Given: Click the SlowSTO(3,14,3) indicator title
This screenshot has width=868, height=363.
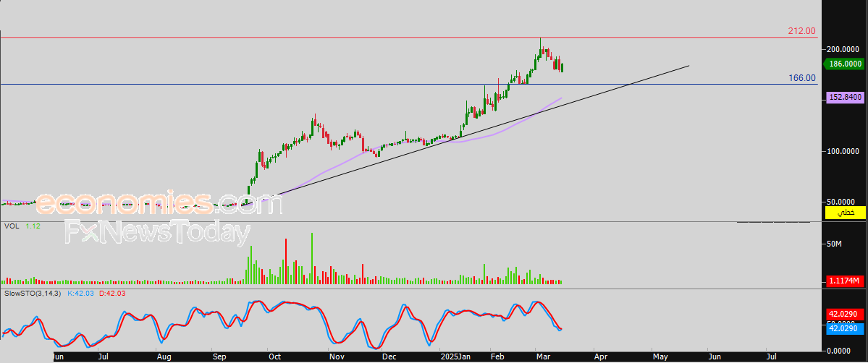Looking at the screenshot, I should click(x=33, y=294).
